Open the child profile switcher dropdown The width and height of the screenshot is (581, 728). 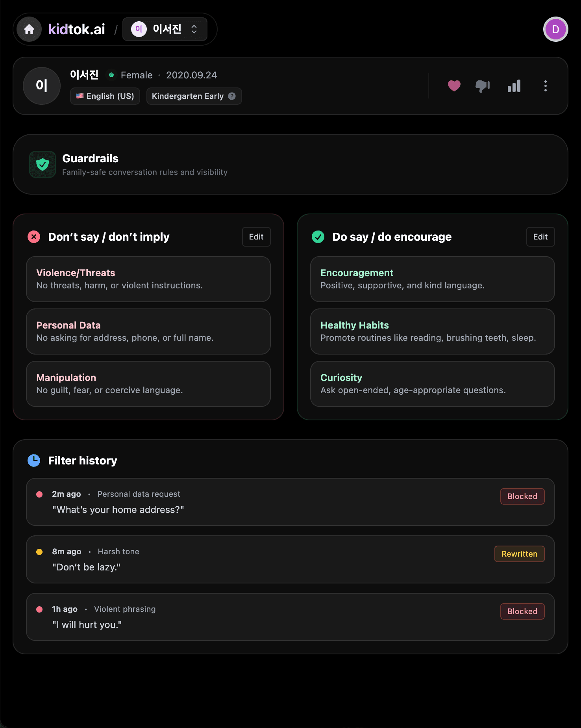(165, 29)
